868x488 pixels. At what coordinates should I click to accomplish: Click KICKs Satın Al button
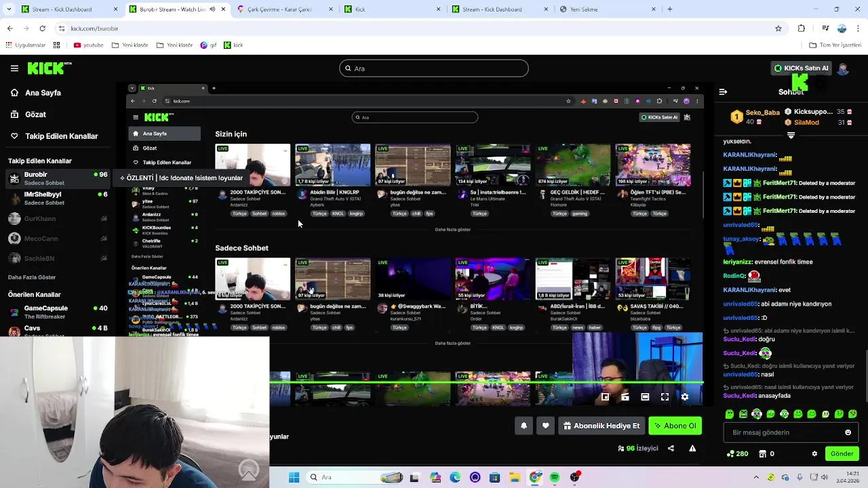(802, 68)
